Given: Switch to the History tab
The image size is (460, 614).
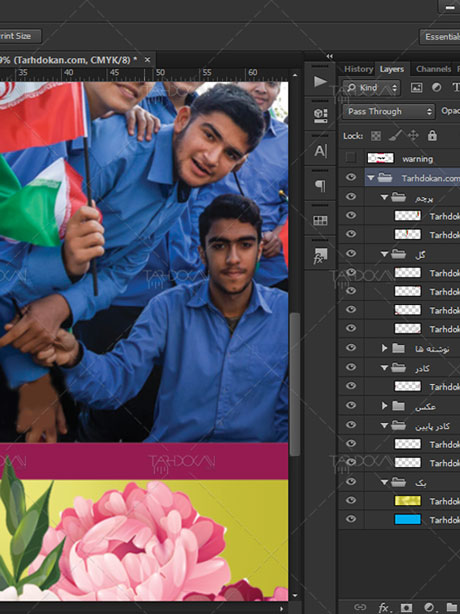Looking at the screenshot, I should (x=358, y=69).
